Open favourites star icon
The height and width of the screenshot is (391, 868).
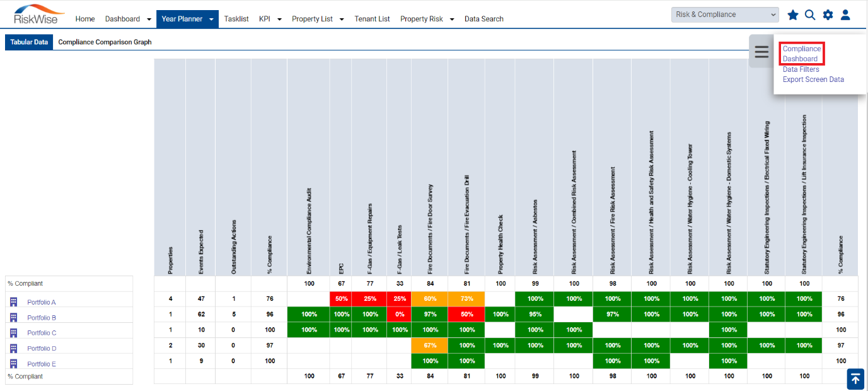point(793,15)
